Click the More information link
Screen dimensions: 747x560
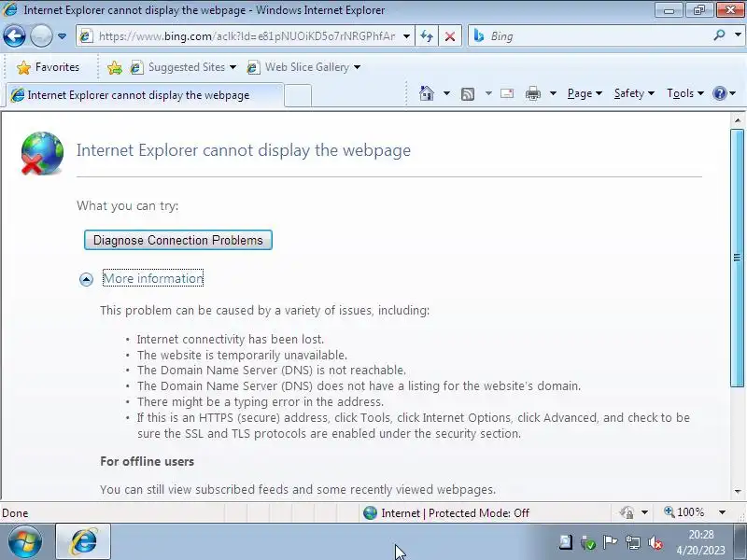click(153, 278)
